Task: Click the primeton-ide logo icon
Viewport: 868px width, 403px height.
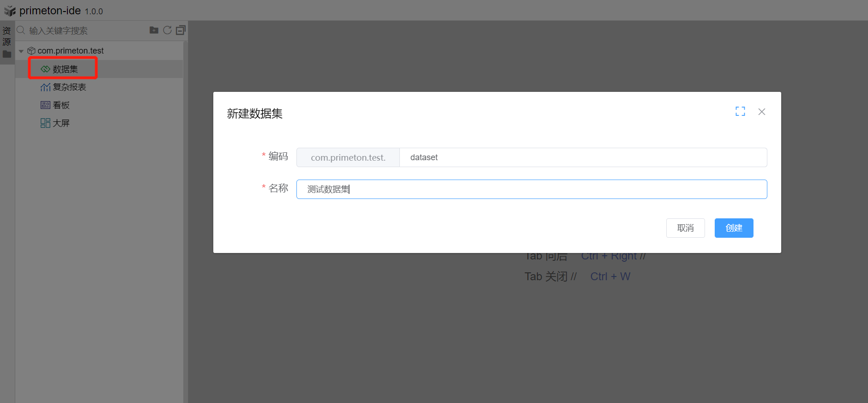Action: coord(10,11)
